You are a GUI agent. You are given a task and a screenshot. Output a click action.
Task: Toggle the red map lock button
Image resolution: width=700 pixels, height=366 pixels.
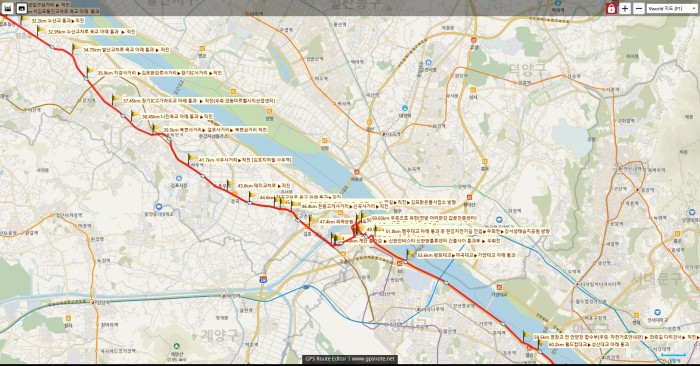(611, 8)
